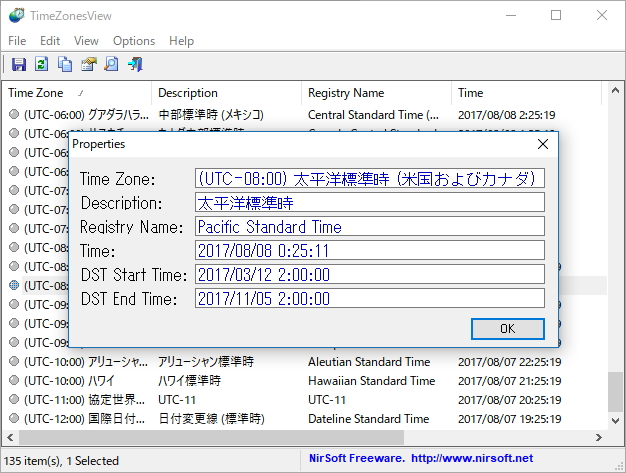The image size is (626, 473).
Task: Click the Registry Name field Pacific Standard Time
Action: pyautogui.click(x=370, y=227)
